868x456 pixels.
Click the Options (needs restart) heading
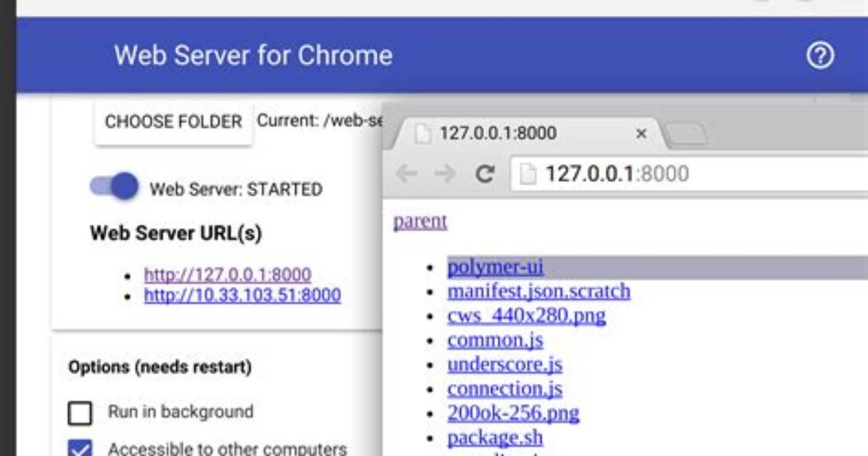click(x=160, y=367)
